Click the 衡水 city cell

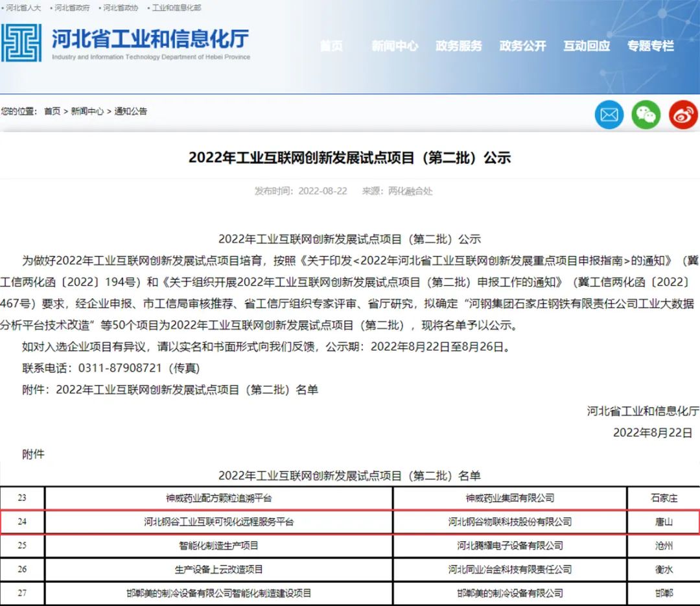tap(664, 570)
